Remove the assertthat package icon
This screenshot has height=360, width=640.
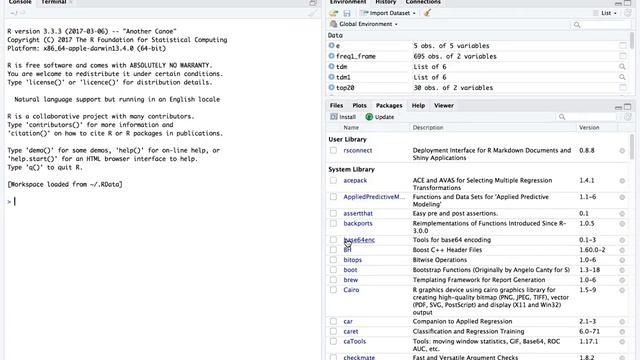pos(622,213)
